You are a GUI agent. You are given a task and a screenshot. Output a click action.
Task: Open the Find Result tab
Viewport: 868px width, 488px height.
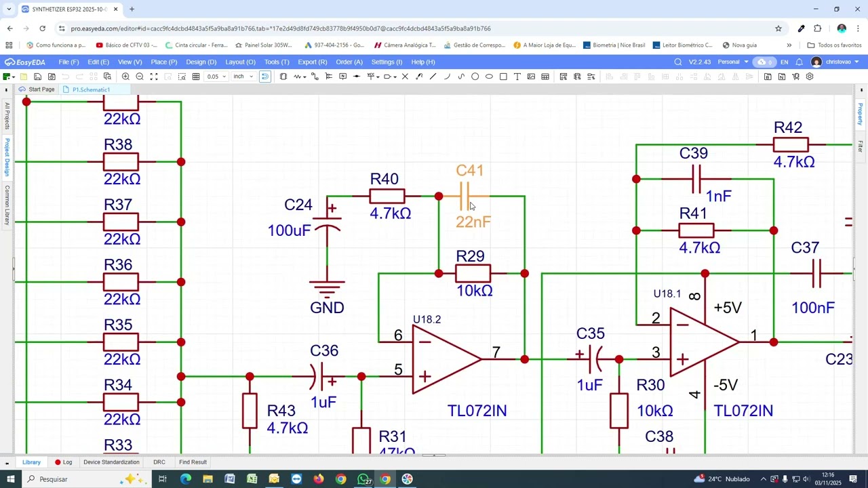click(193, 462)
